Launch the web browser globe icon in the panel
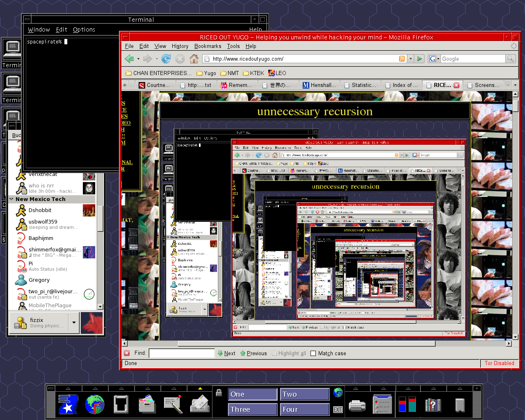The image size is (525, 420). point(94,404)
